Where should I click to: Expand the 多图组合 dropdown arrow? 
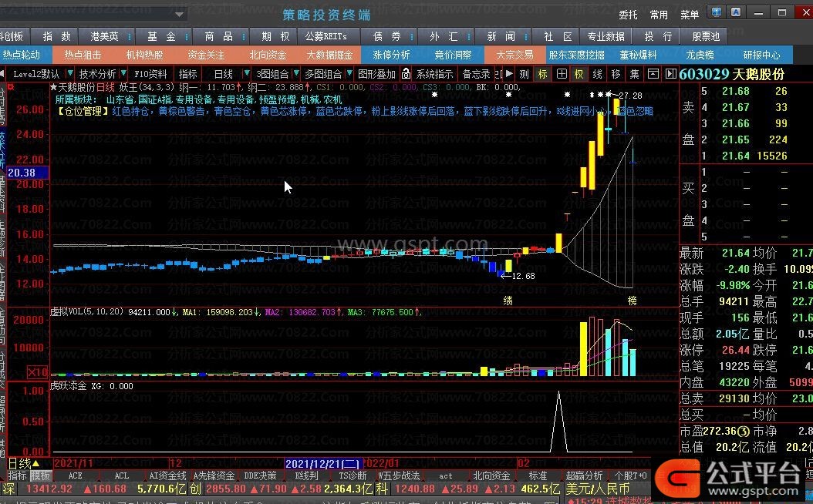coord(349,73)
